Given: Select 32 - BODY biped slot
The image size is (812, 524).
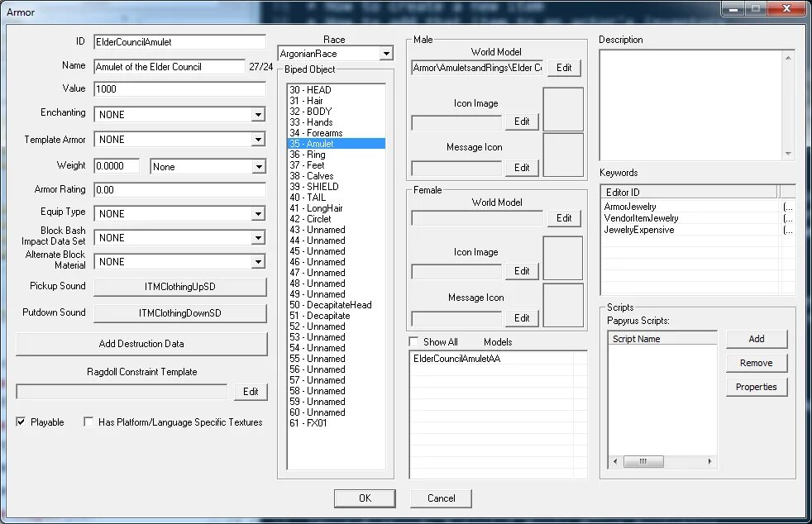Looking at the screenshot, I should [x=336, y=112].
